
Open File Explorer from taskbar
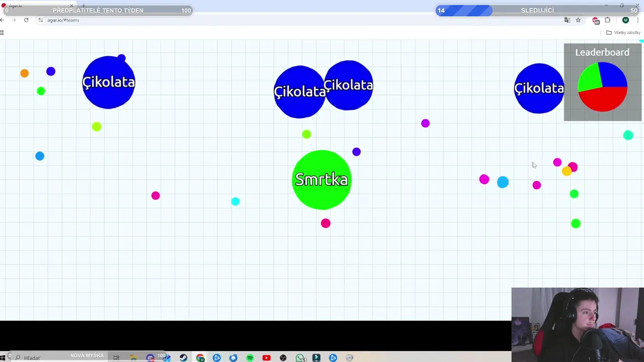coord(133,357)
